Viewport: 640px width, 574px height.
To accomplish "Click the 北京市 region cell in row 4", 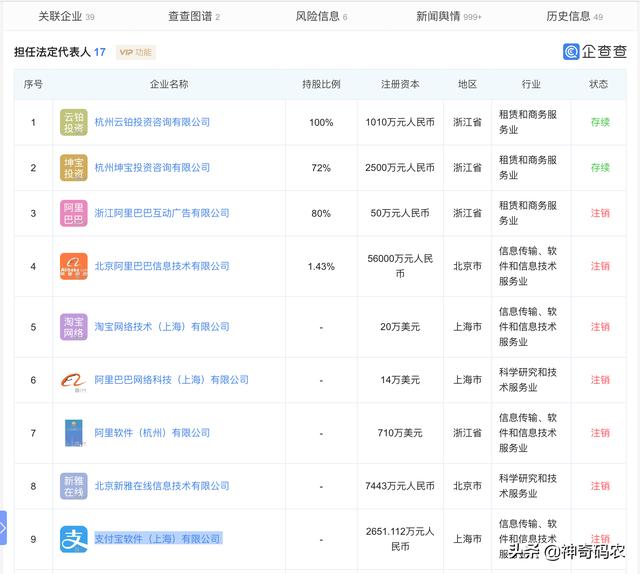I will (x=467, y=266).
